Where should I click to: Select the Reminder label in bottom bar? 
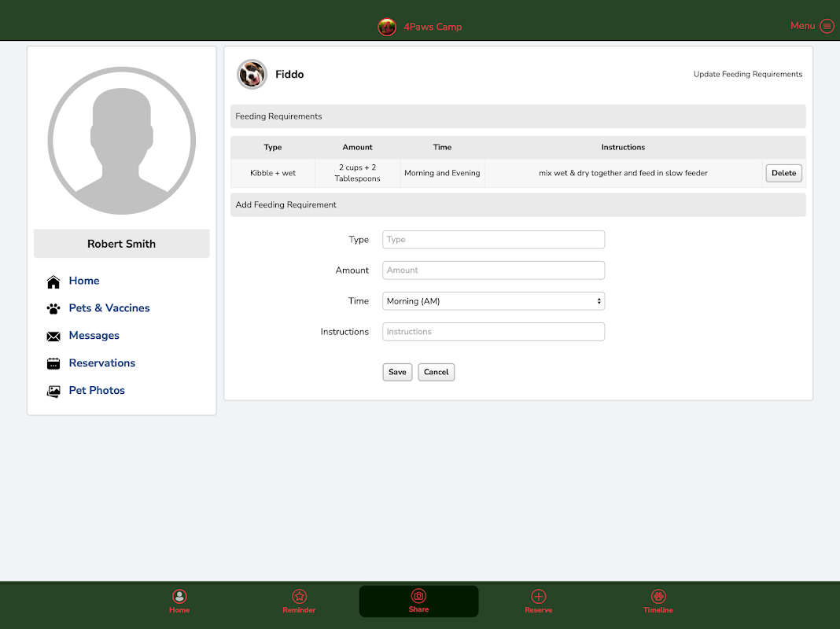click(299, 609)
